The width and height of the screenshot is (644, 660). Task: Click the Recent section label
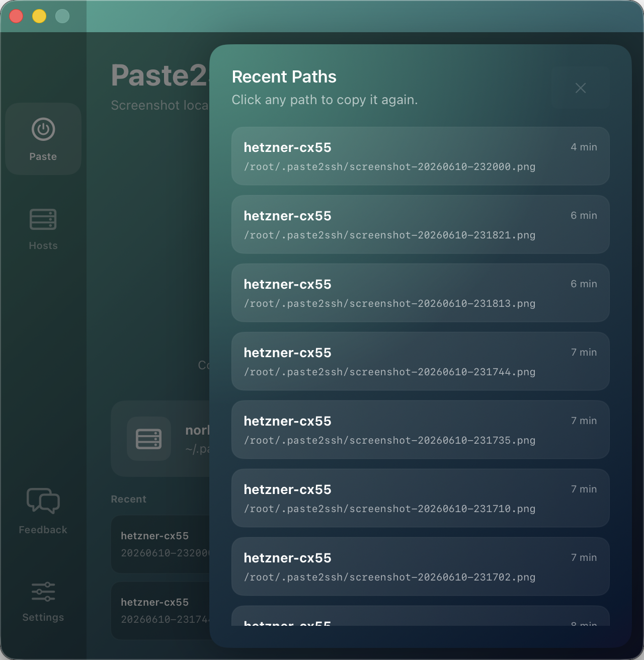pos(129,499)
